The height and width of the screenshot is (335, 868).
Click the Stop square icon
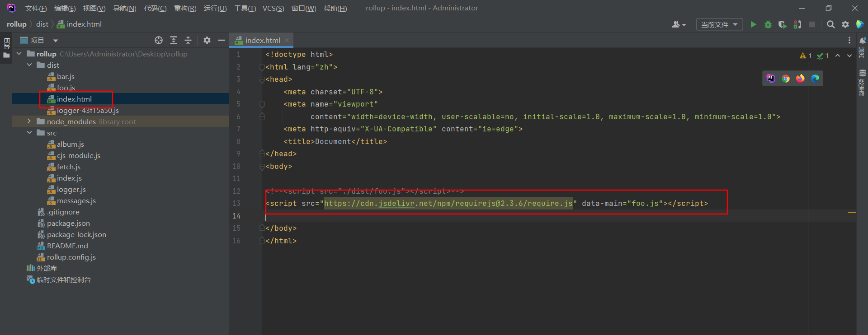812,24
